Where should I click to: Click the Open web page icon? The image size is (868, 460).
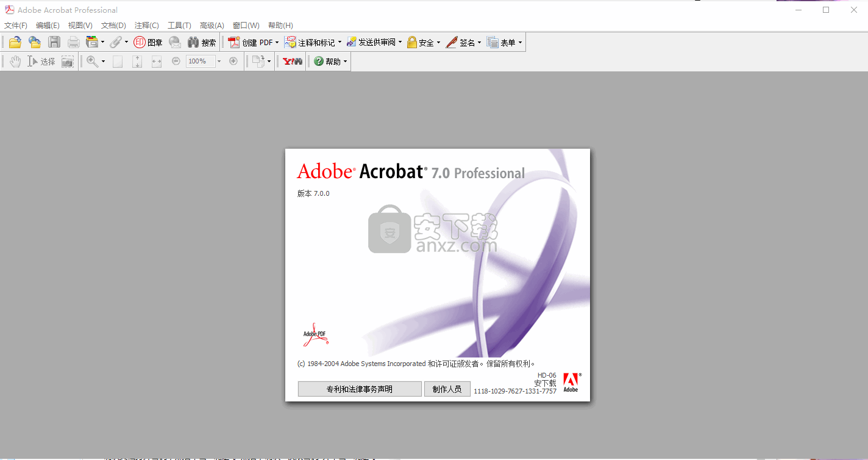pos(35,42)
